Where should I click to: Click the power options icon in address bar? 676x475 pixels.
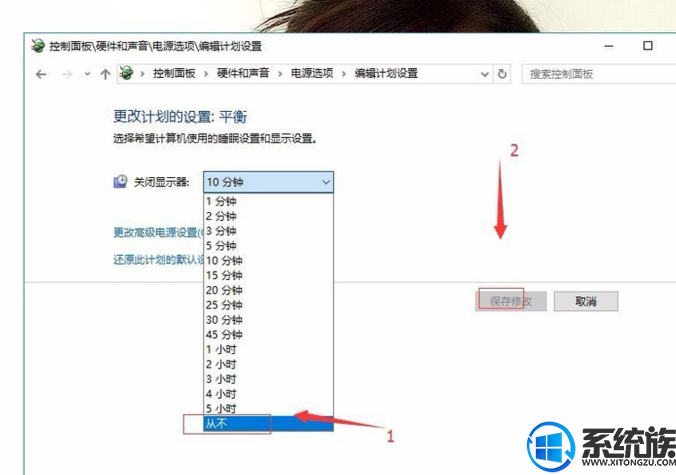coord(126,73)
